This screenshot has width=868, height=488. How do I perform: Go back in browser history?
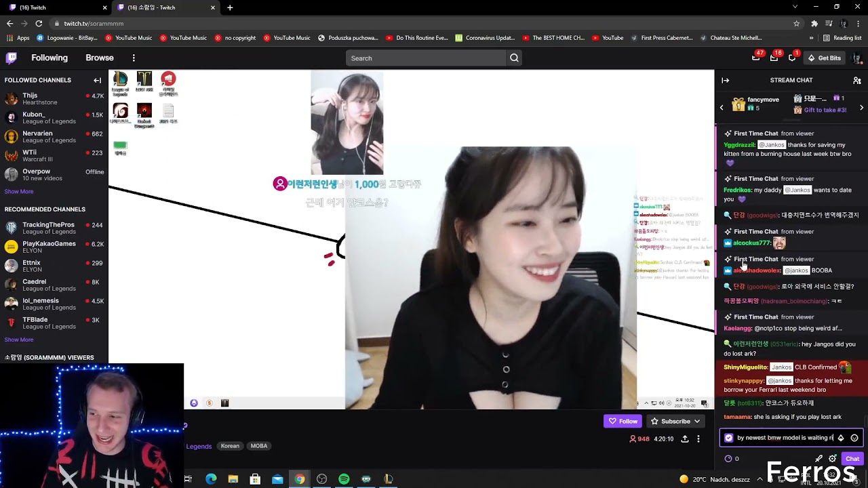pos(9,23)
